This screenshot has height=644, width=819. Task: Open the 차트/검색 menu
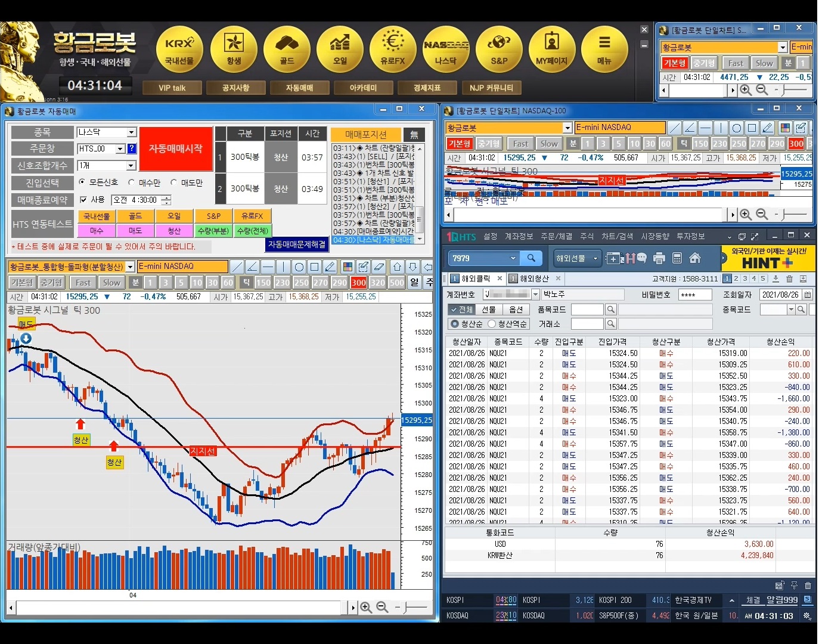[x=617, y=236]
